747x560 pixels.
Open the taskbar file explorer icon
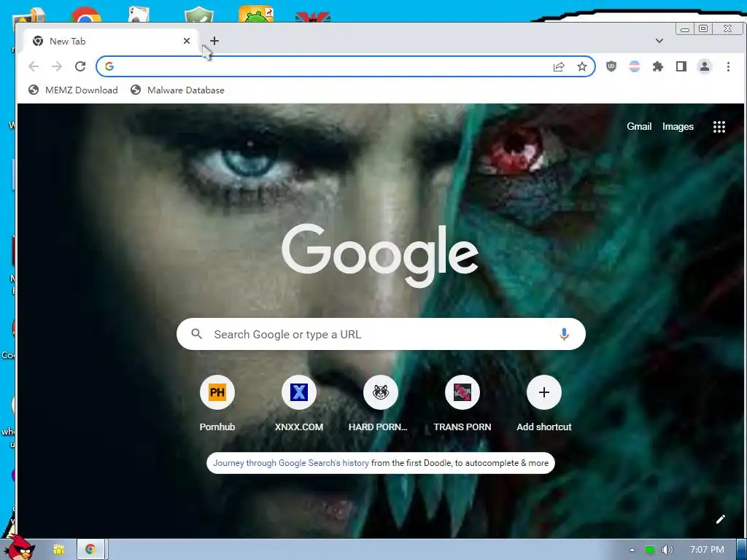[x=58, y=550]
